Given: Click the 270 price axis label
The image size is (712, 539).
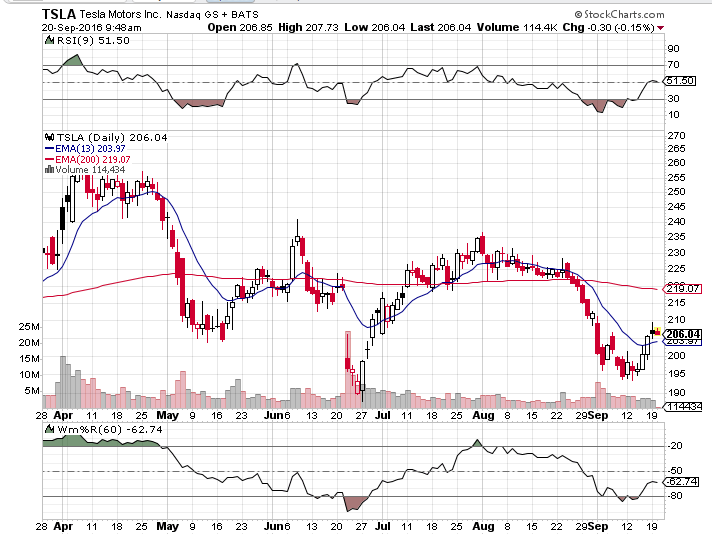Looking at the screenshot, I should coord(676,136).
